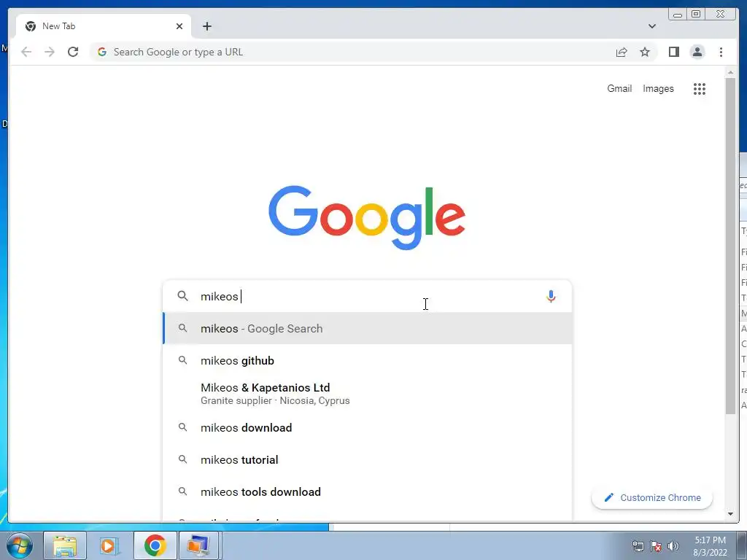Image resolution: width=747 pixels, height=560 pixels.
Task: Choose the 'mikeos download' suggestion
Action: pyautogui.click(x=367, y=427)
